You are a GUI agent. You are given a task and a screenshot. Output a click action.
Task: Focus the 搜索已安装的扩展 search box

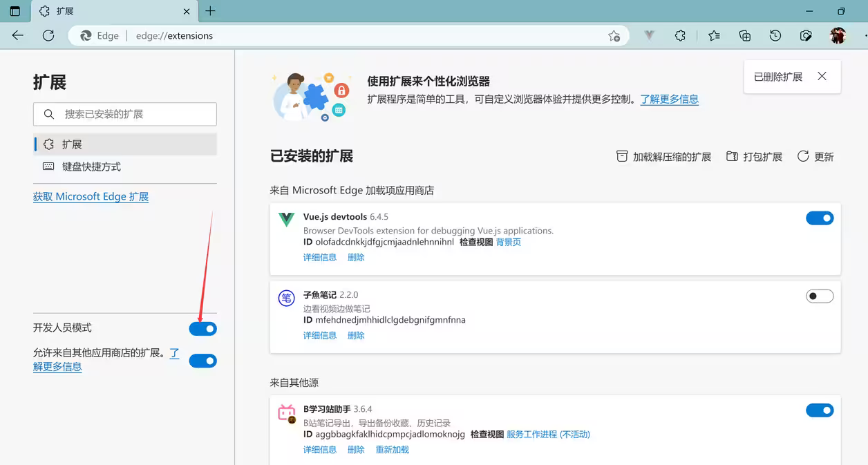pos(125,114)
